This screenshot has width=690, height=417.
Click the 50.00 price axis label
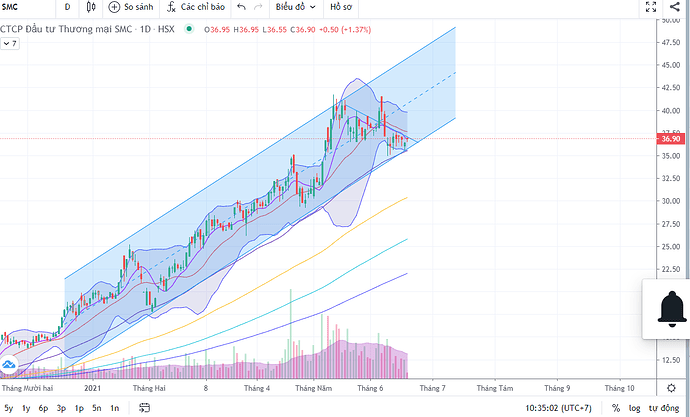click(671, 21)
